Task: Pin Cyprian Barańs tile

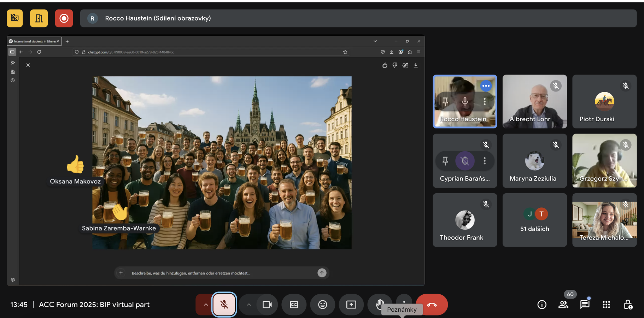Action: [445, 161]
